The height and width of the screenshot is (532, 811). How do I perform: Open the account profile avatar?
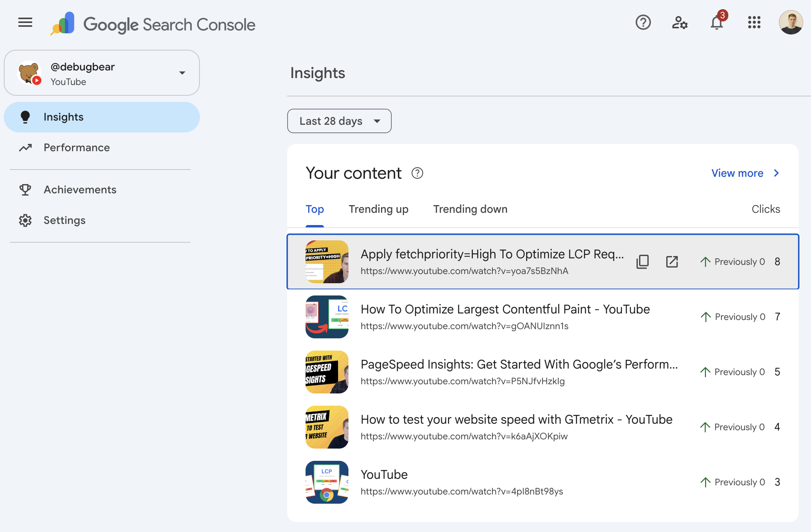(x=791, y=23)
